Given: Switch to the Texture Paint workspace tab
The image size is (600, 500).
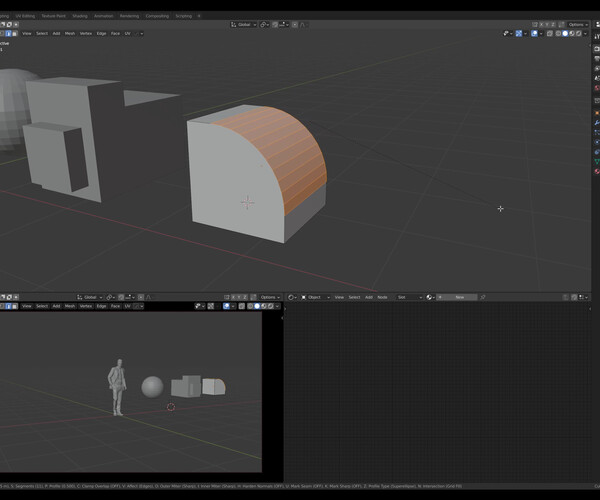Looking at the screenshot, I should point(53,16).
